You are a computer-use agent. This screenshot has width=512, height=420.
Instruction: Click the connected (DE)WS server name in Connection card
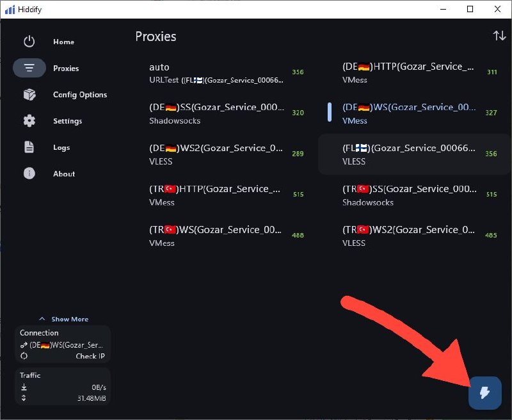(x=67, y=345)
